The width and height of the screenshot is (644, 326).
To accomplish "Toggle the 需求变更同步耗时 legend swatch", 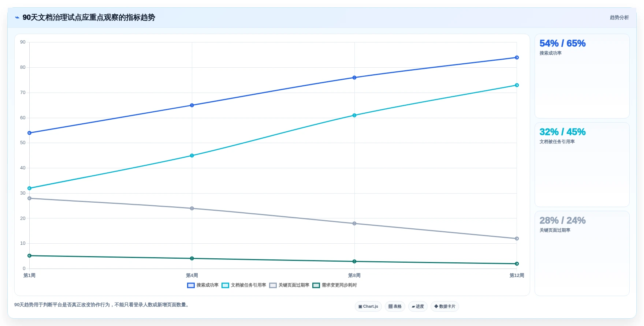I will pos(316,285).
